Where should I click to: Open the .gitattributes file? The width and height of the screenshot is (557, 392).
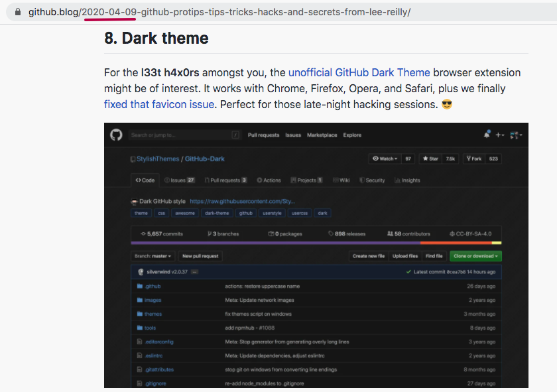point(159,369)
